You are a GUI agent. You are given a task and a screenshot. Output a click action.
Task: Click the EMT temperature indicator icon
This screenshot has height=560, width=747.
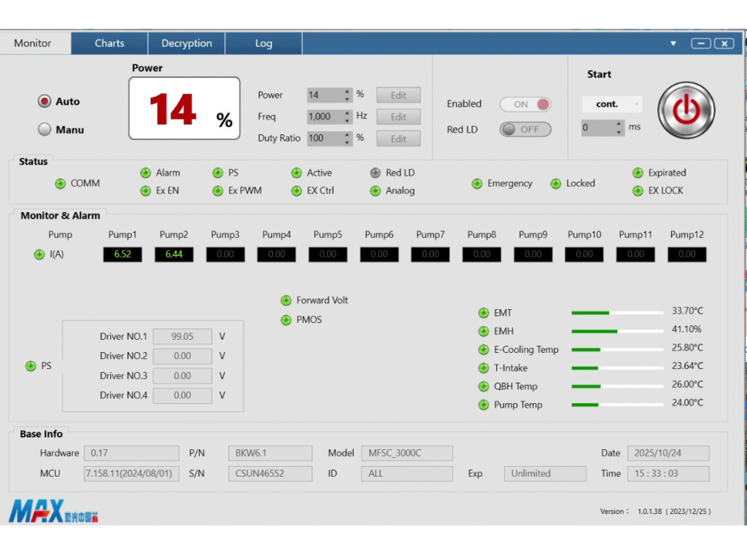483,313
